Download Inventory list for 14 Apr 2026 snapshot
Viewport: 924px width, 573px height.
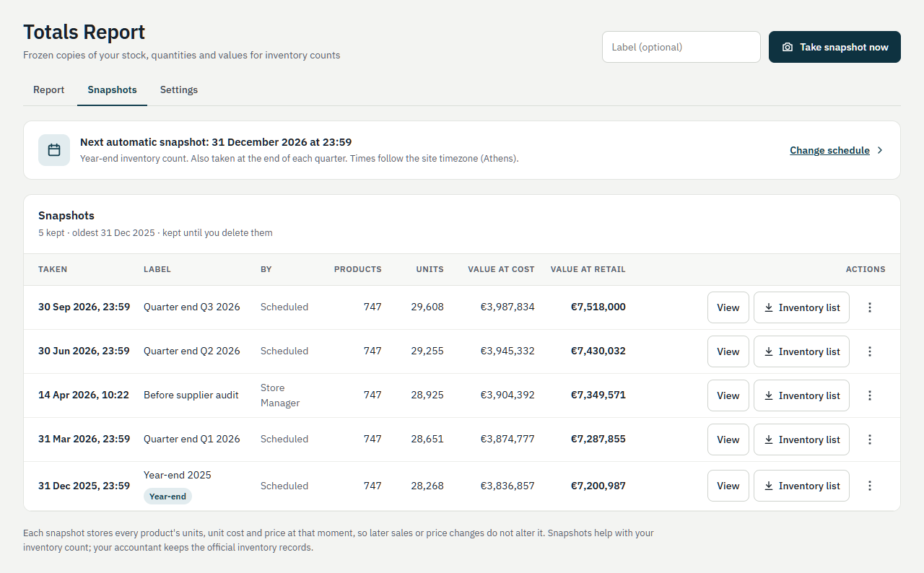tap(801, 395)
